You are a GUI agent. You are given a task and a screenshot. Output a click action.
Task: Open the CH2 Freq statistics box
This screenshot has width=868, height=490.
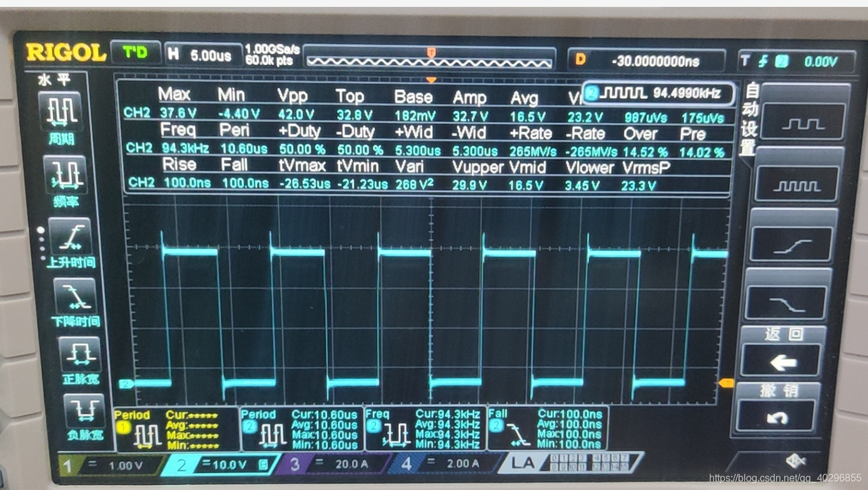(x=425, y=428)
